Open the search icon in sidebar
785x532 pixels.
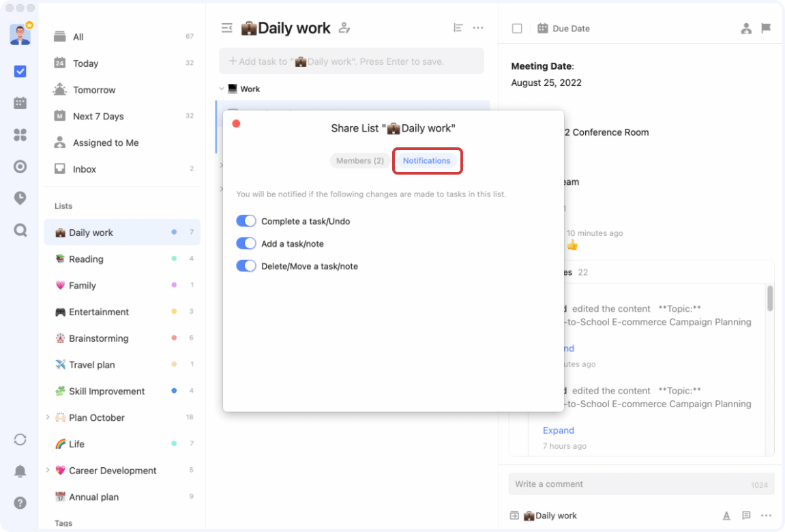20,231
